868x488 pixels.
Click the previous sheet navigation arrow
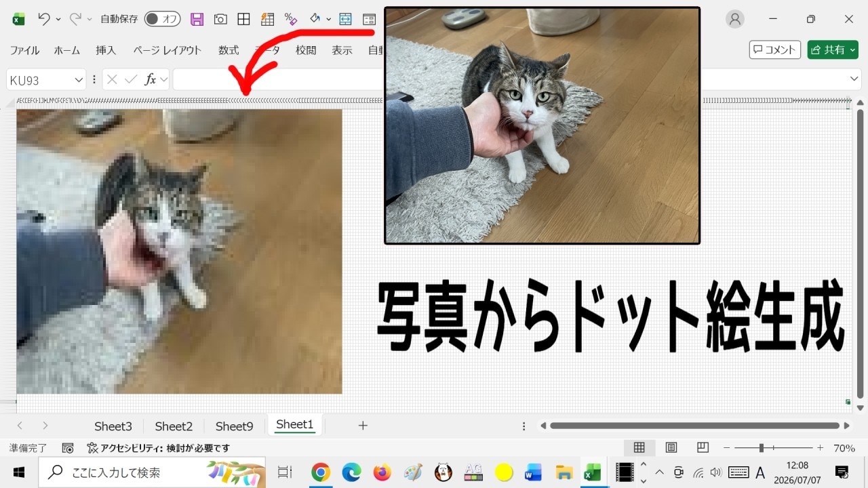click(x=20, y=426)
